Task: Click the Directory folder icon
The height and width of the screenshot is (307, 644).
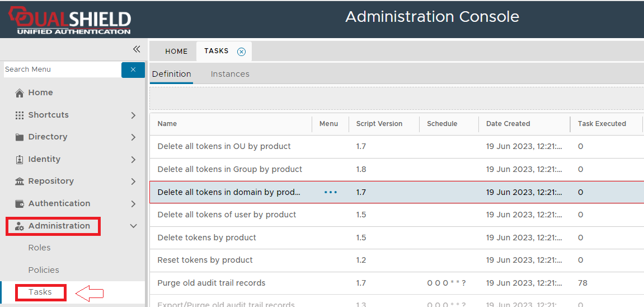Action: [20, 137]
